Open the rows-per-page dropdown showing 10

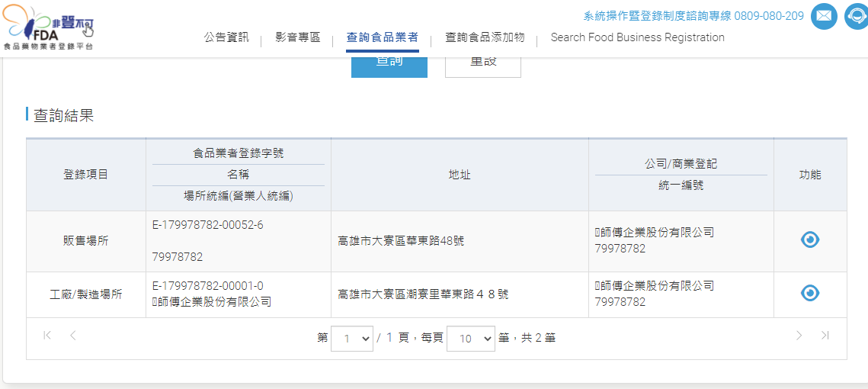(470, 338)
